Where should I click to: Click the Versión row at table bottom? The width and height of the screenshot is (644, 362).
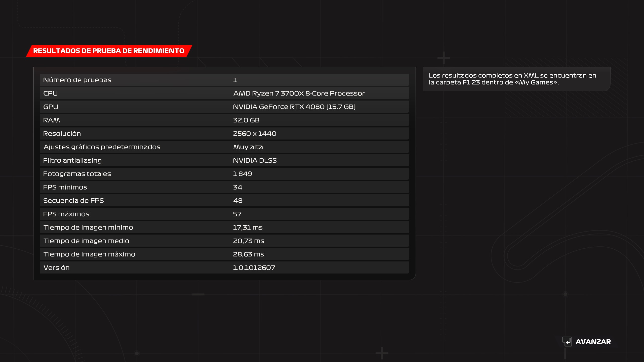(x=224, y=268)
